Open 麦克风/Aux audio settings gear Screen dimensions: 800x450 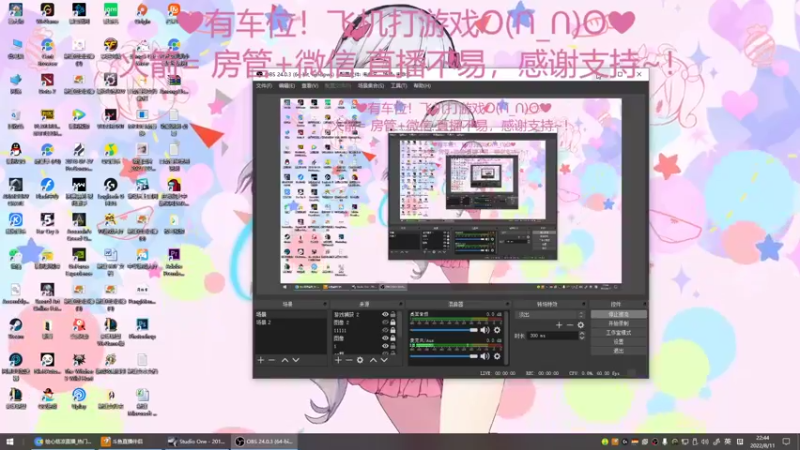[x=497, y=356]
